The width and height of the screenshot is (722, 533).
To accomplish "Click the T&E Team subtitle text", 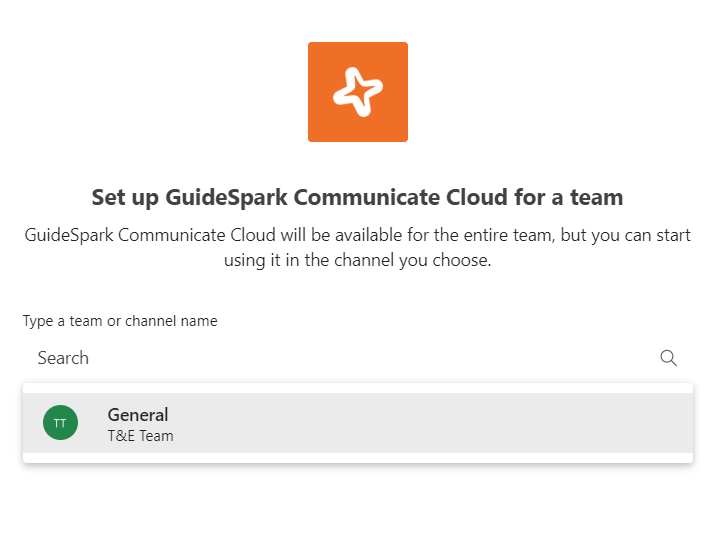I will click(x=140, y=436).
